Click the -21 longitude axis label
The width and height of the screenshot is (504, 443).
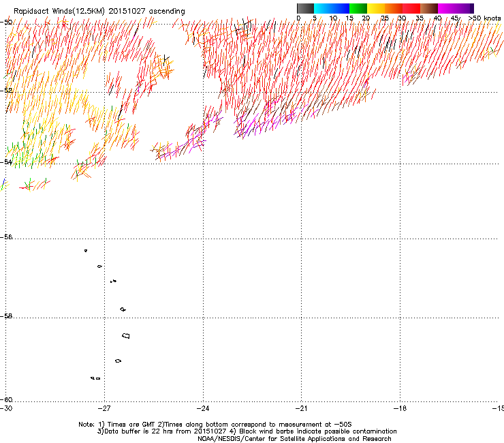(x=301, y=408)
